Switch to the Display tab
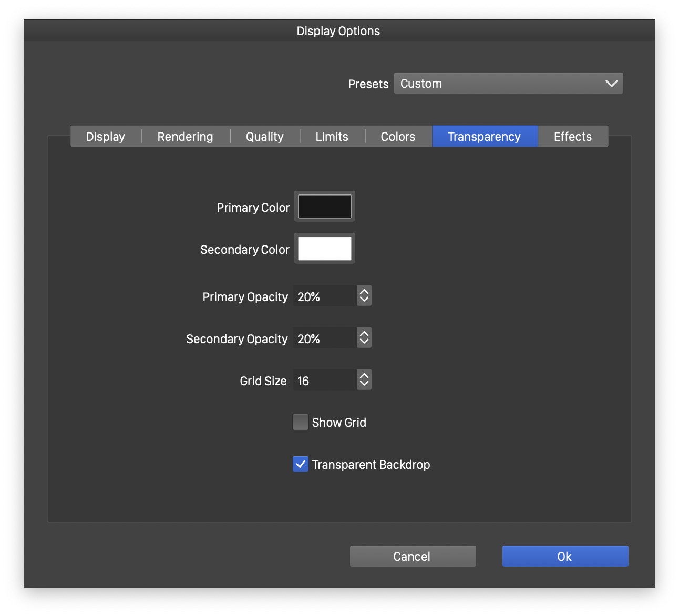679x616 pixels. coord(106,137)
